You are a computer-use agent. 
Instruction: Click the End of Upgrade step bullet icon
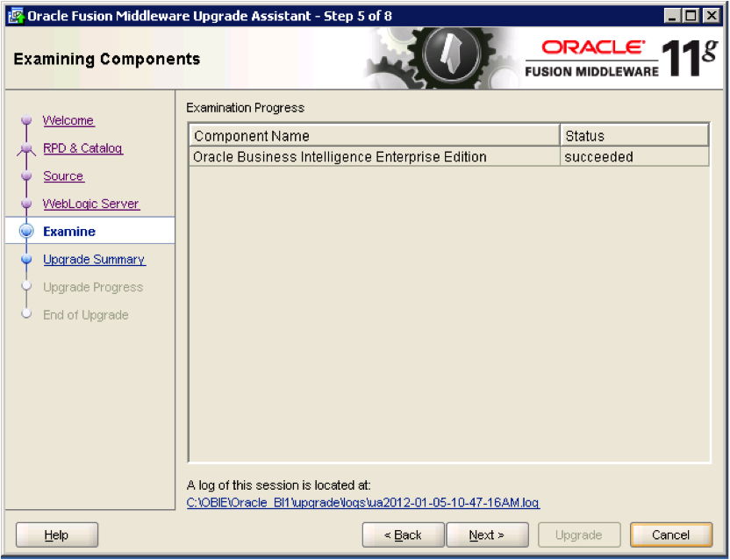pos(26,313)
